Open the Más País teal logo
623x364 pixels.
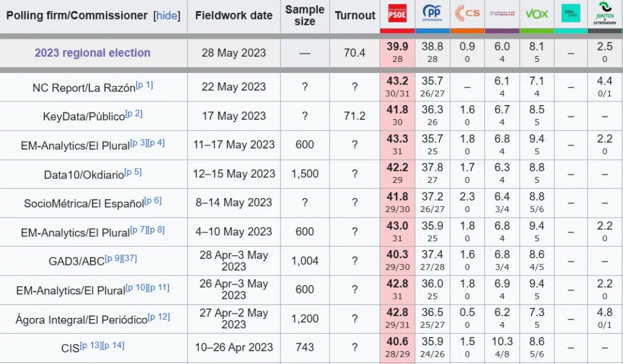click(571, 13)
